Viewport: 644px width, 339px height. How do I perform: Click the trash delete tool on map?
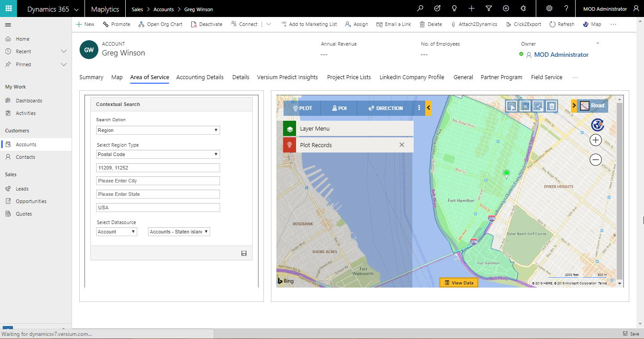pos(552,106)
